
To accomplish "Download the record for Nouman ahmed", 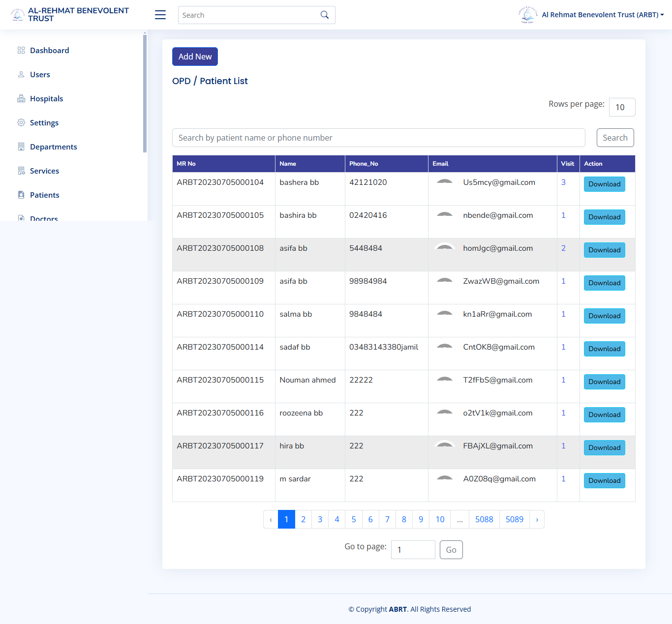I will tap(604, 382).
